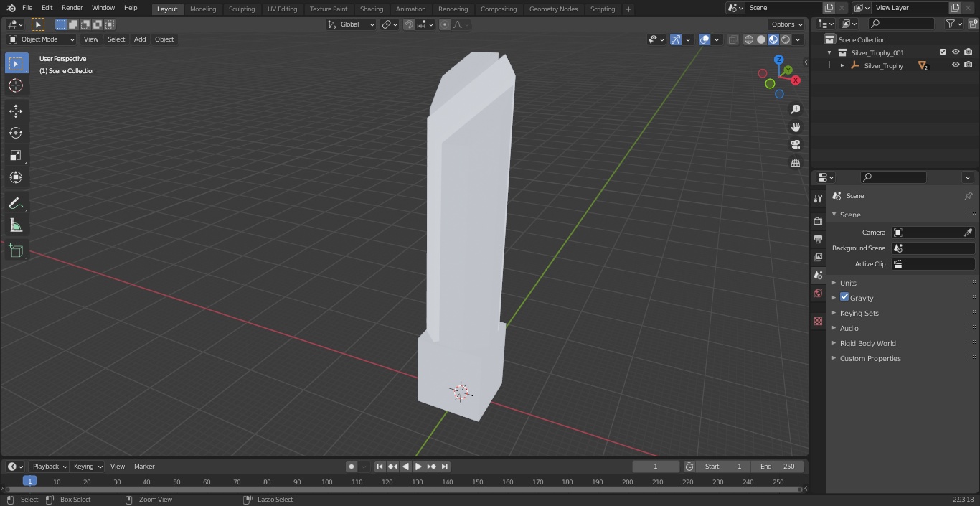
Task: Toggle snapping magnet
Action: pyautogui.click(x=408, y=24)
